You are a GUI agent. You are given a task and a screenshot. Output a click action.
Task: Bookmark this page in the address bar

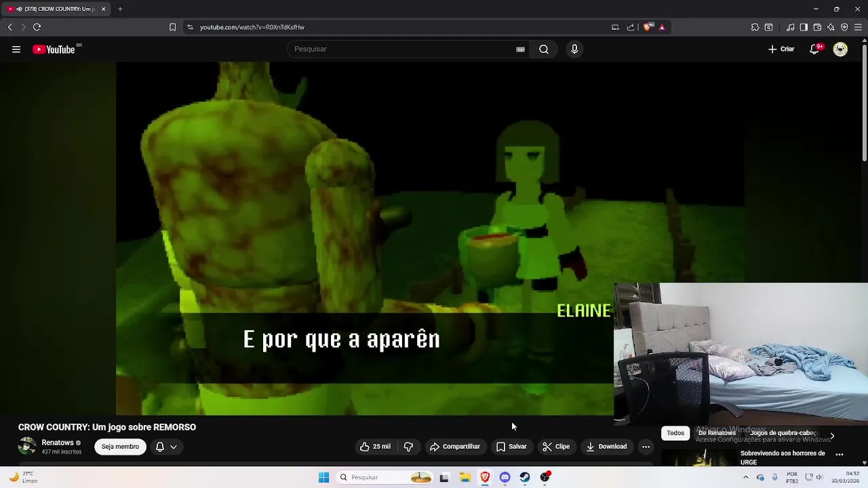coord(172,27)
